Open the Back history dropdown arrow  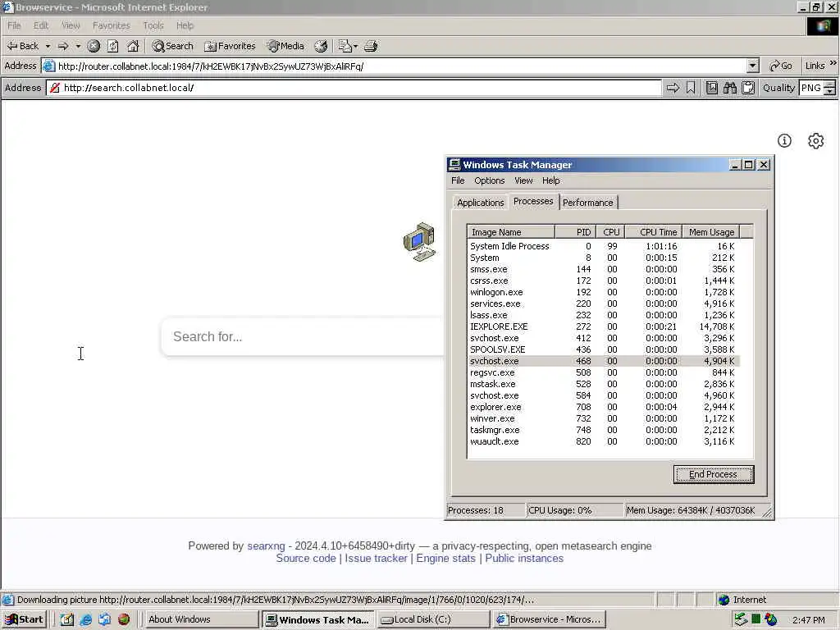(x=48, y=46)
